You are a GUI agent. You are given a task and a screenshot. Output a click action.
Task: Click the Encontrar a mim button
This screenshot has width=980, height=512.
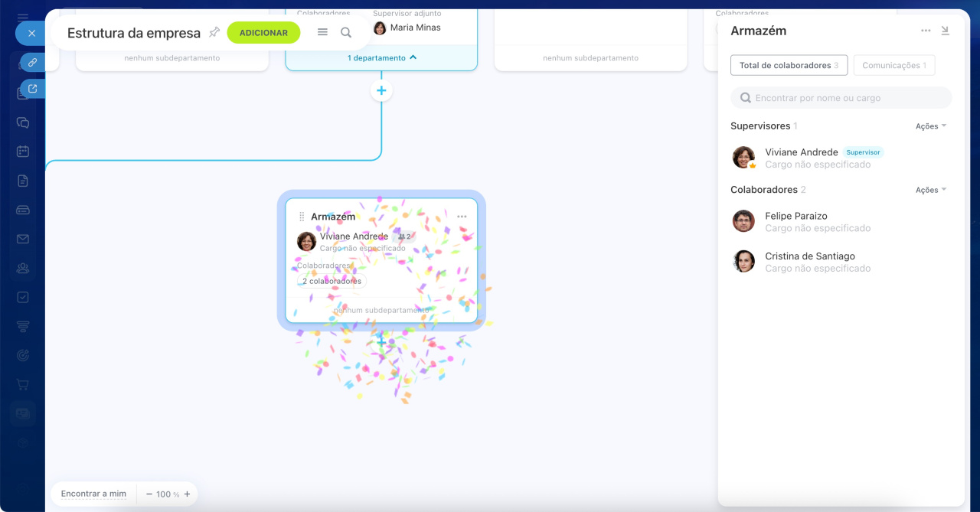coord(93,494)
